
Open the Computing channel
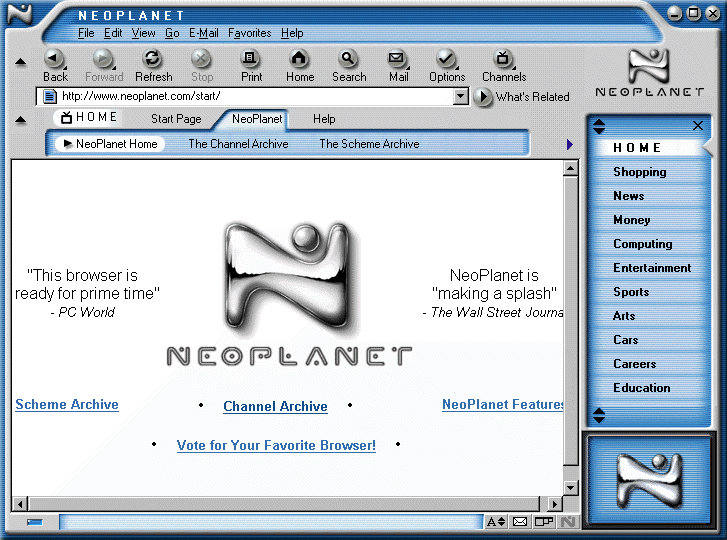click(643, 244)
